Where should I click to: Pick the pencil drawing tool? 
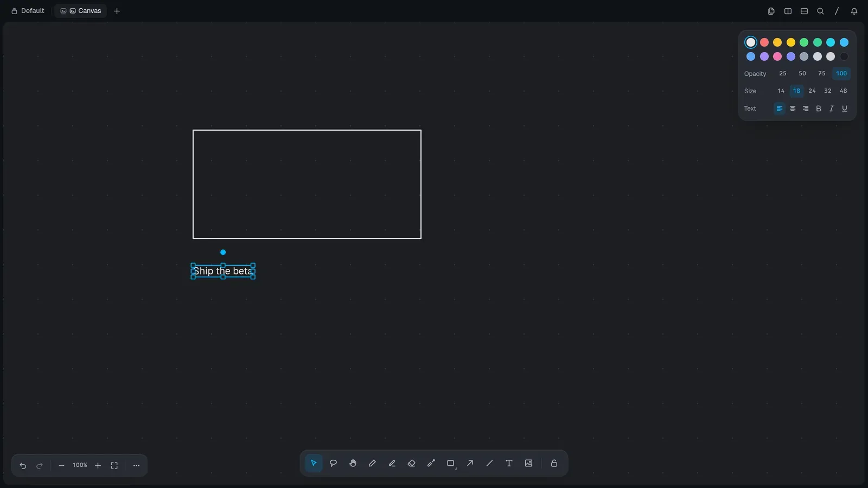(x=372, y=463)
